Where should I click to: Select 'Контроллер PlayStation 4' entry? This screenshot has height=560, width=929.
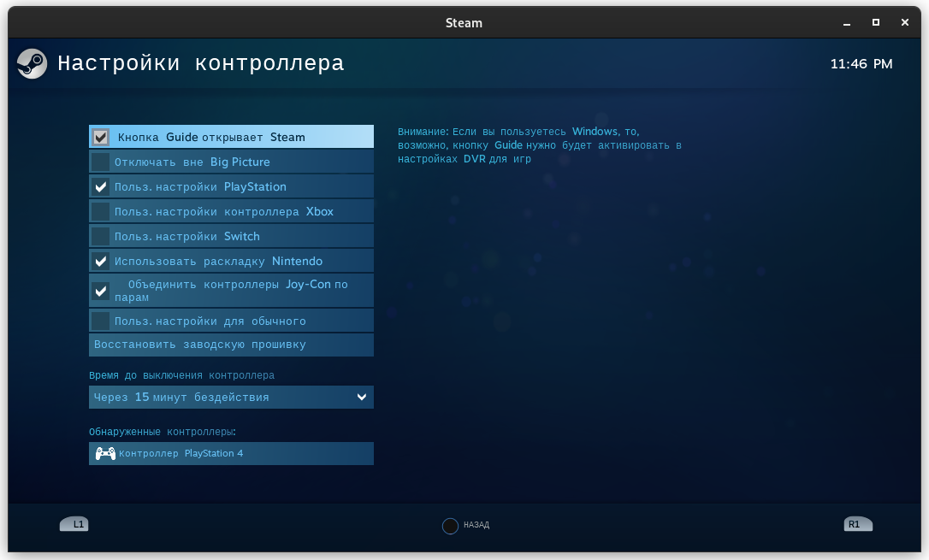pos(231,453)
